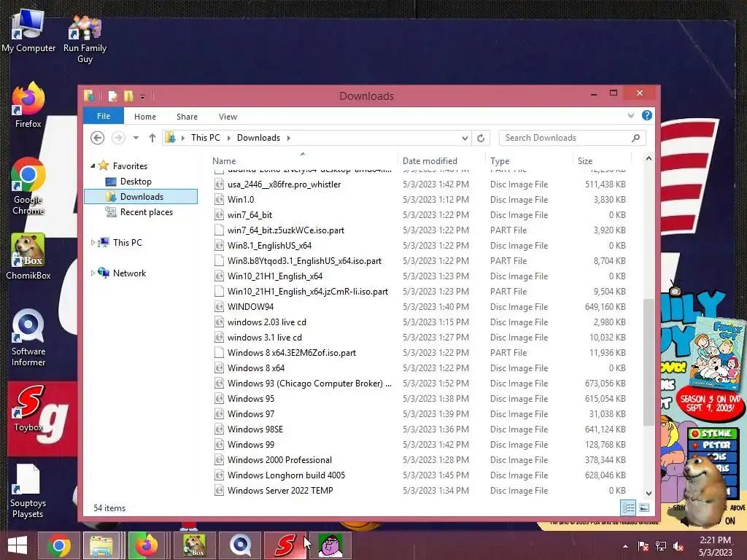The height and width of the screenshot is (560, 747).
Task: Open Souptoys from the taskbar
Action: (285, 545)
